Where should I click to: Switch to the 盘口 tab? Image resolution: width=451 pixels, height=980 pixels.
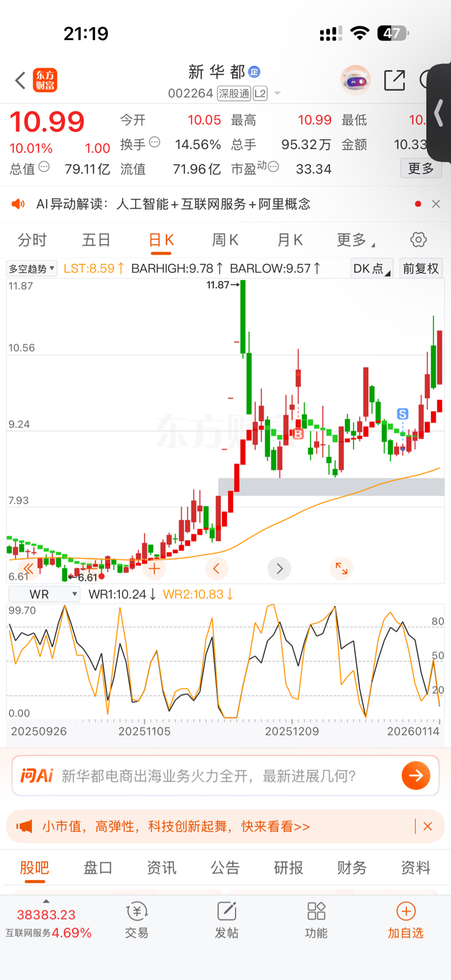click(98, 867)
